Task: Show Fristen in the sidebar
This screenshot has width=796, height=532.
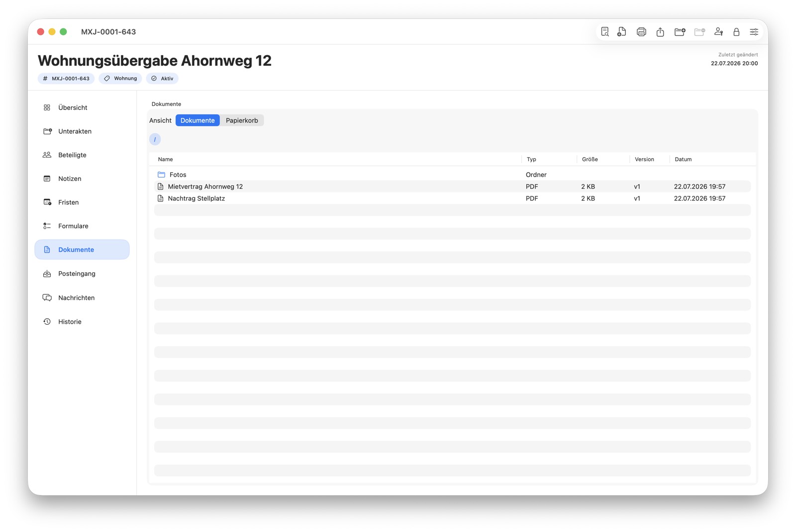Action: pos(82,202)
